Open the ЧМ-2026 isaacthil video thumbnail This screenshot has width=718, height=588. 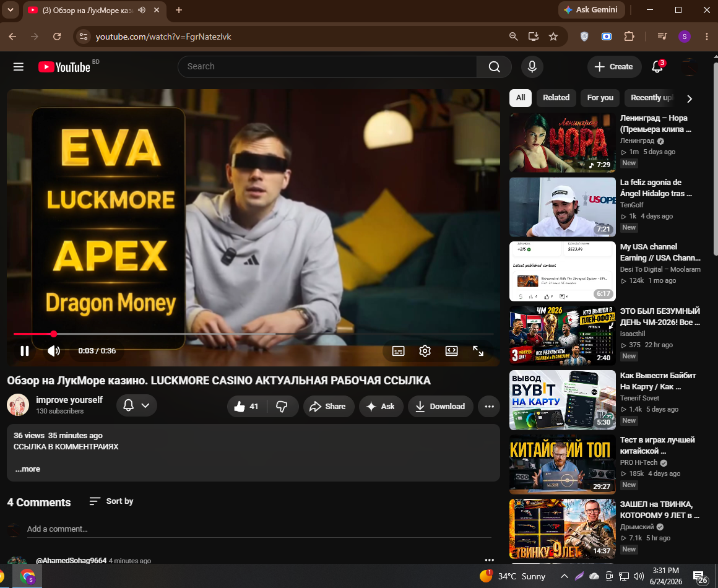(562, 335)
